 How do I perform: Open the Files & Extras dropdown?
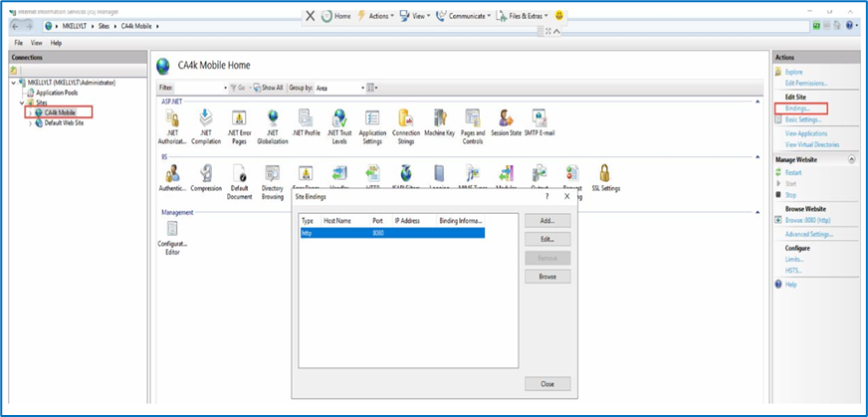[x=523, y=16]
